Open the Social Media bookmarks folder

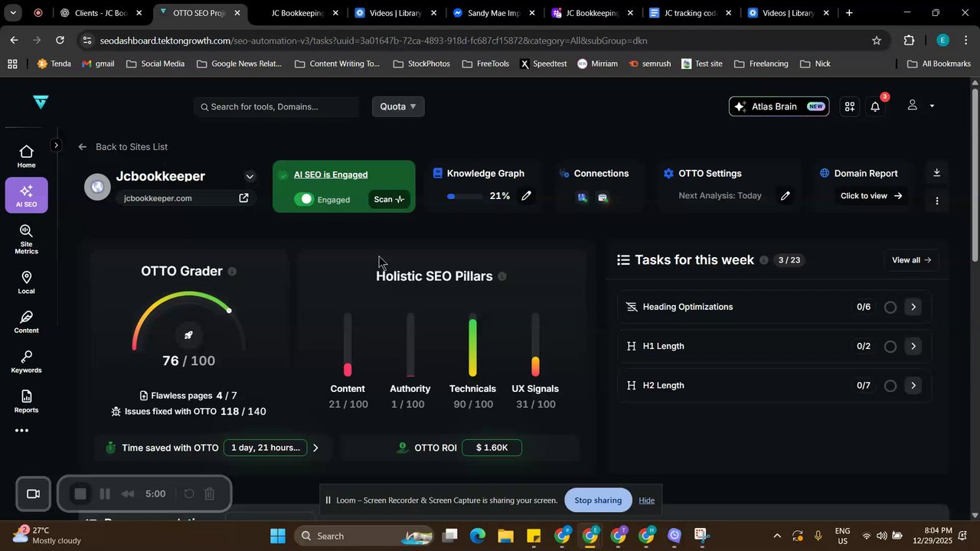click(155, 64)
